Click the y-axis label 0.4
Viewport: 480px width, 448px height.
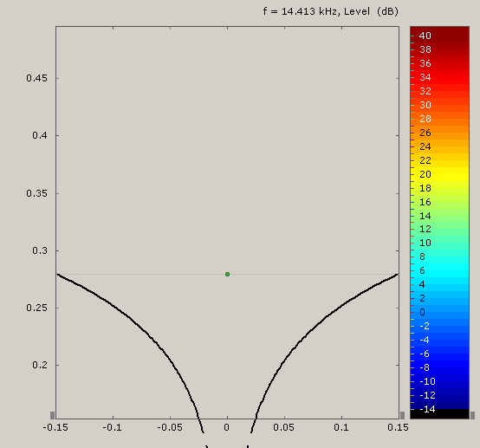click(x=40, y=135)
